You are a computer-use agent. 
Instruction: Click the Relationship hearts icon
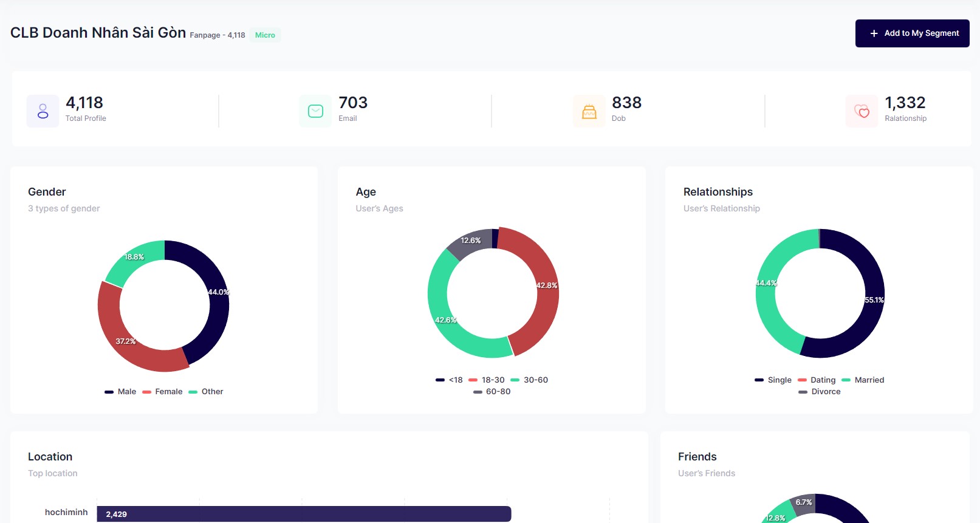(x=862, y=111)
